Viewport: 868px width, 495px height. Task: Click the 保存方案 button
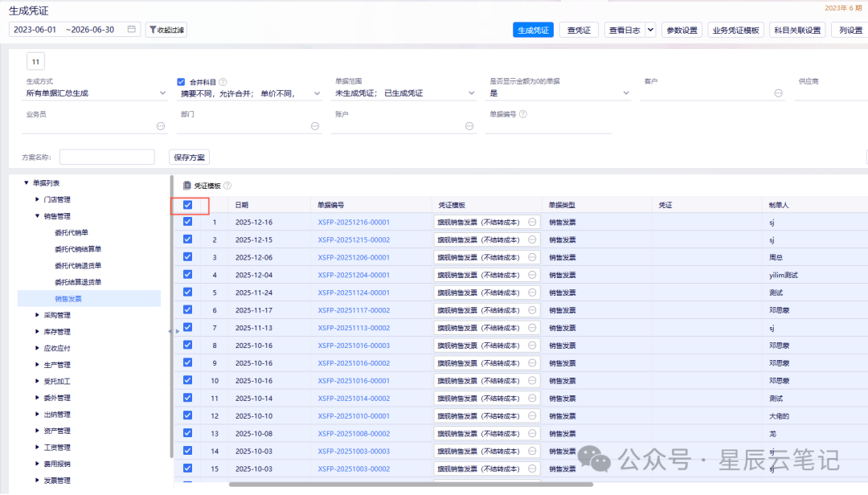point(190,157)
